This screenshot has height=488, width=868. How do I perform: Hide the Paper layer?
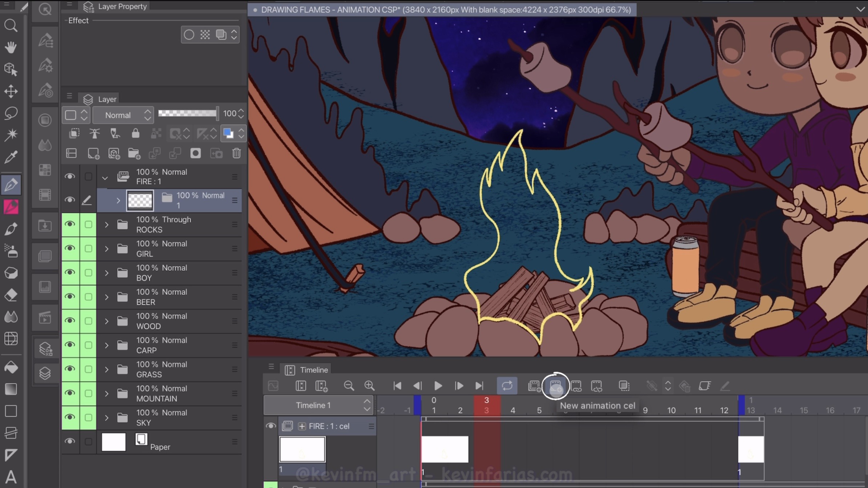coord(70,441)
